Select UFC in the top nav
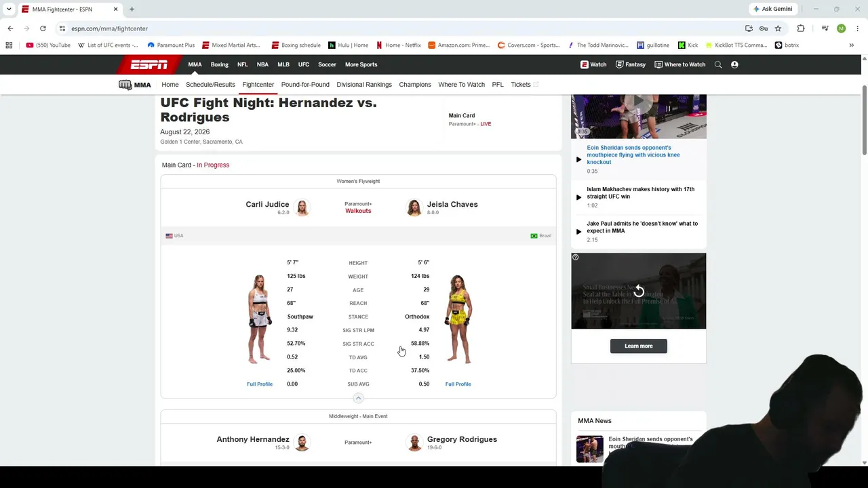The width and height of the screenshot is (868, 488). (x=303, y=64)
